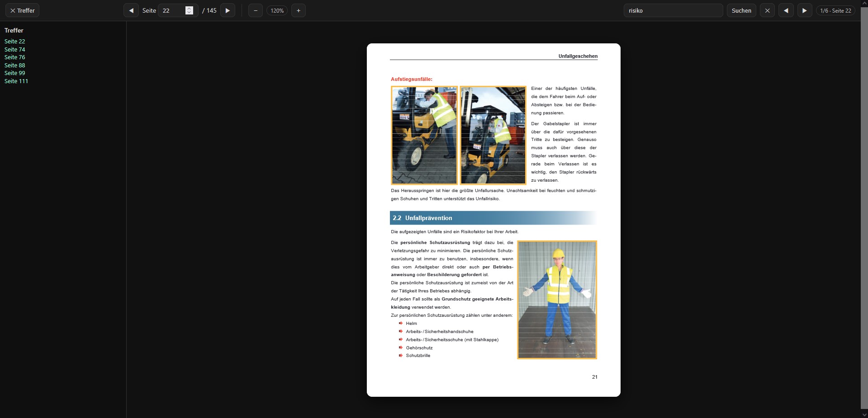Open search result Seite 99
Screen dimensions: 868x418
(x=15, y=73)
